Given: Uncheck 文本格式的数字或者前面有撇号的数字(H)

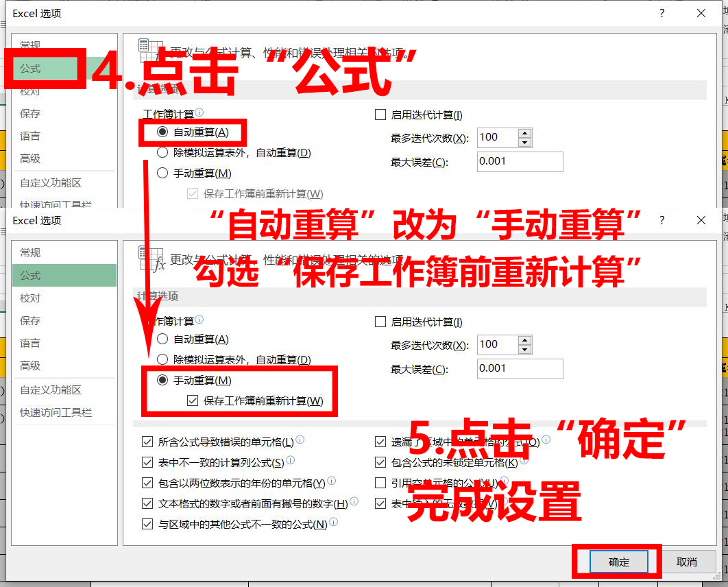Looking at the screenshot, I should tap(147, 503).
